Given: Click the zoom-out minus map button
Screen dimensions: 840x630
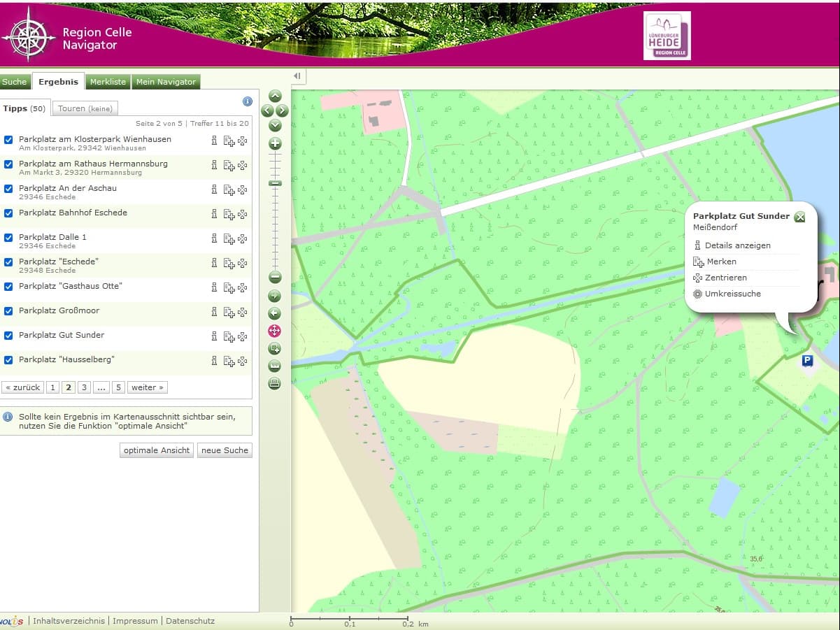Looking at the screenshot, I should (x=275, y=277).
